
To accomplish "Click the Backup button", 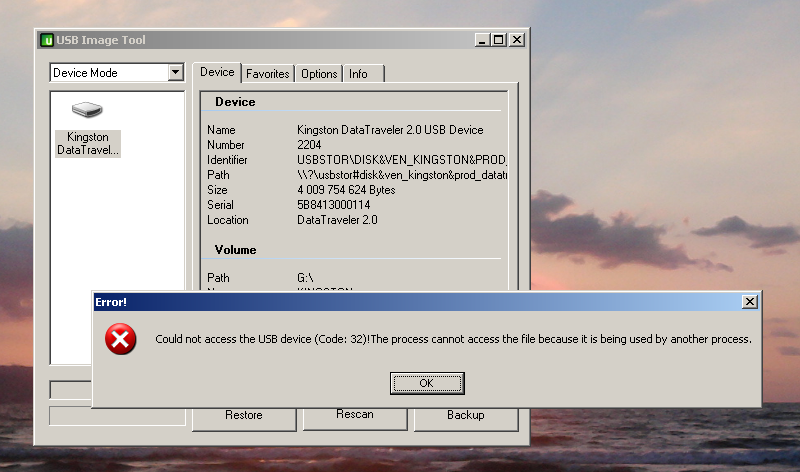I will pos(466,419).
